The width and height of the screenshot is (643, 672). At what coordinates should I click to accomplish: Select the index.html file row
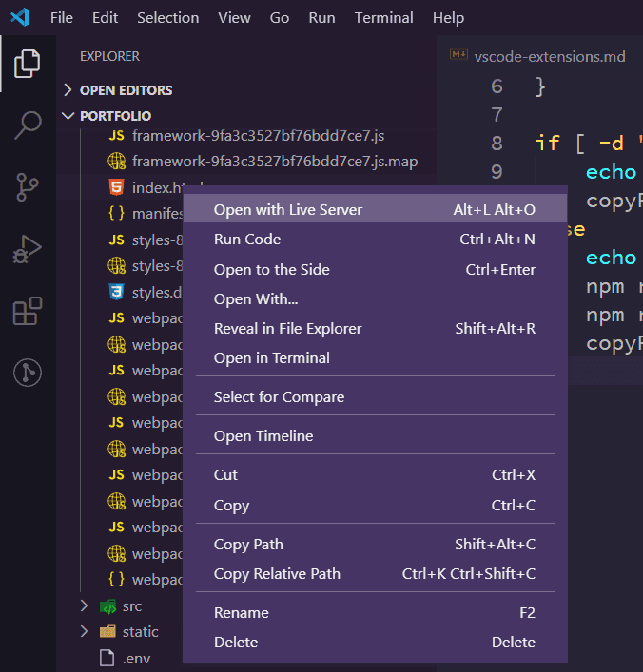(x=246, y=187)
